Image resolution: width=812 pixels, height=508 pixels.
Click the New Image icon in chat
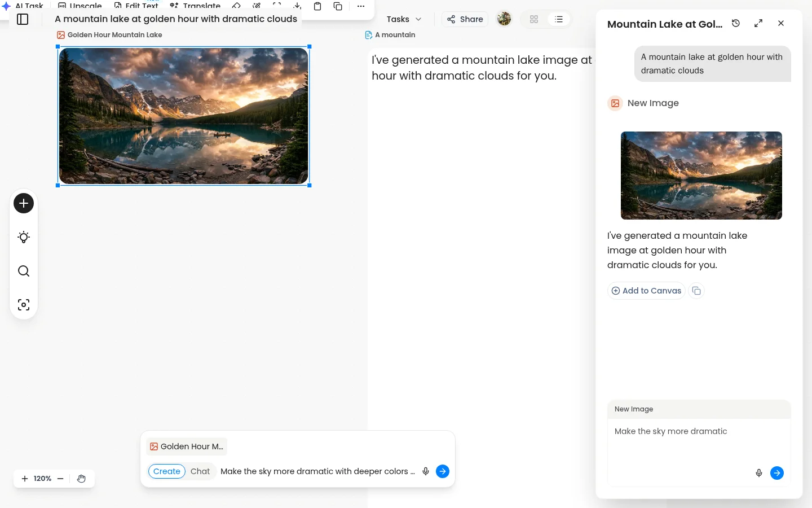[615, 103]
